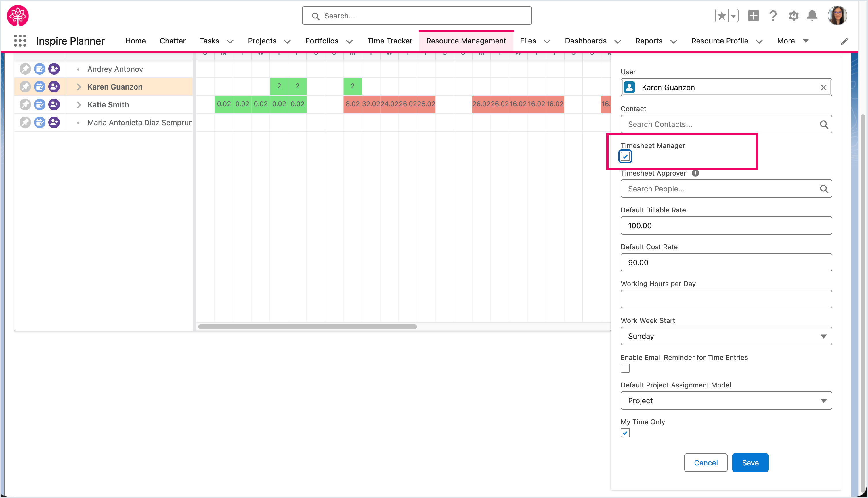The width and height of the screenshot is (868, 498).
Task: Click the add-user icon in Katie Smith row
Action: (54, 104)
